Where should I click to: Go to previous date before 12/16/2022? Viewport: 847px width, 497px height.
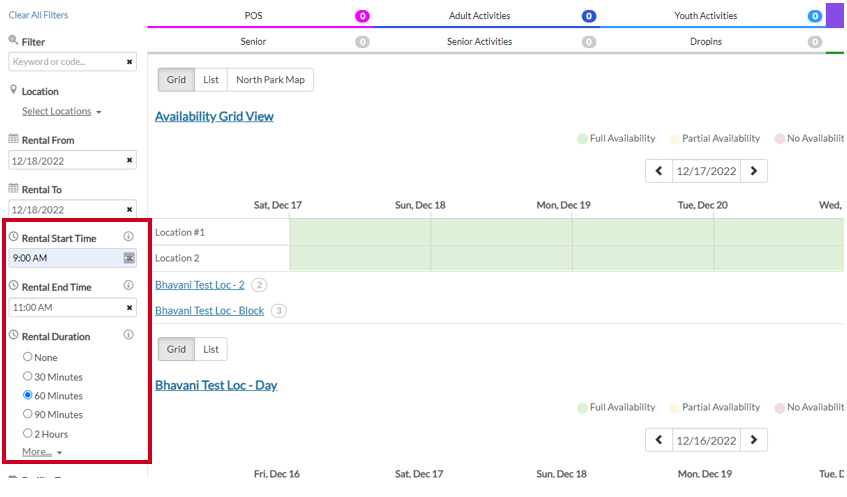coord(658,440)
